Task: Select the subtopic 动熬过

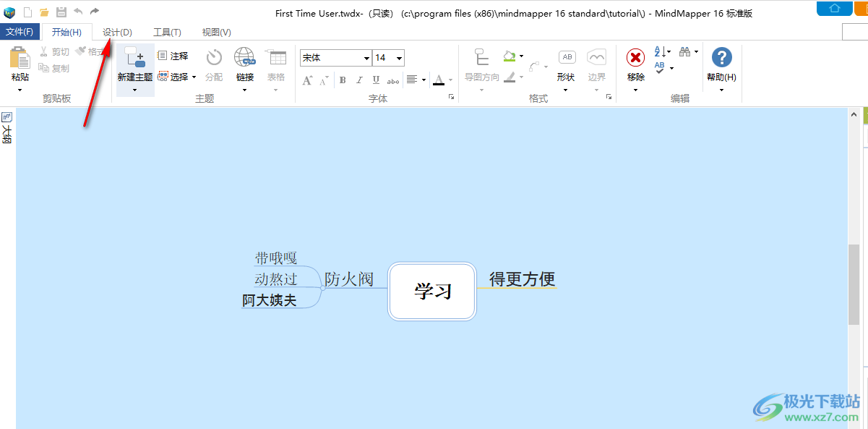Action: [x=276, y=279]
